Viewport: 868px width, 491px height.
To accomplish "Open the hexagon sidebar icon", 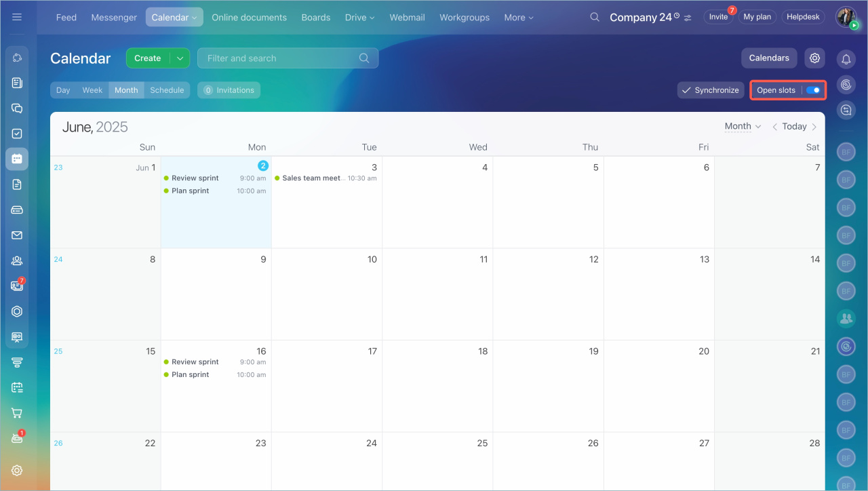I will point(17,311).
